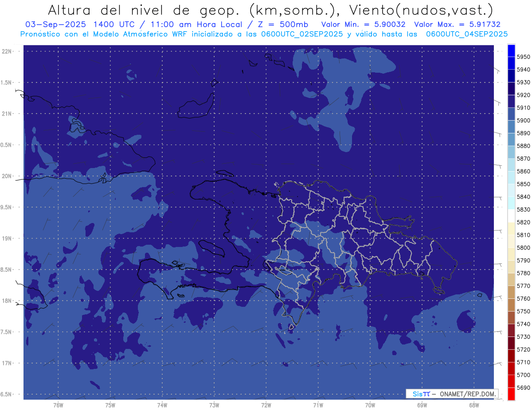Click the '70W' longitude label
The width and height of the screenshot is (532, 411).
pyautogui.click(x=370, y=406)
